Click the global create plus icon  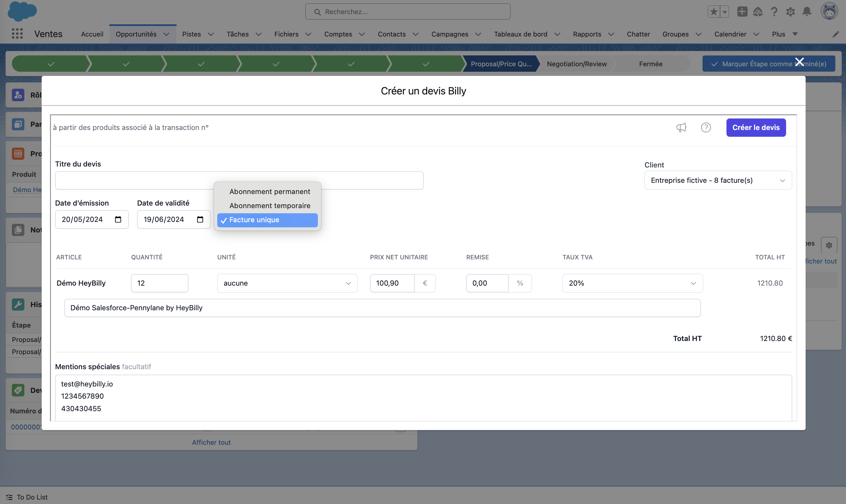(742, 12)
